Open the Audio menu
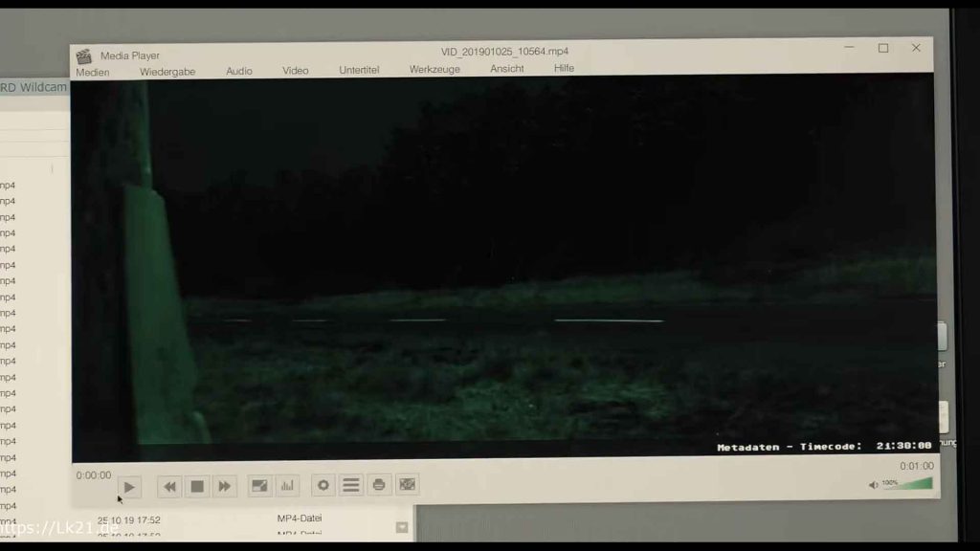The image size is (980, 551). [x=239, y=71]
